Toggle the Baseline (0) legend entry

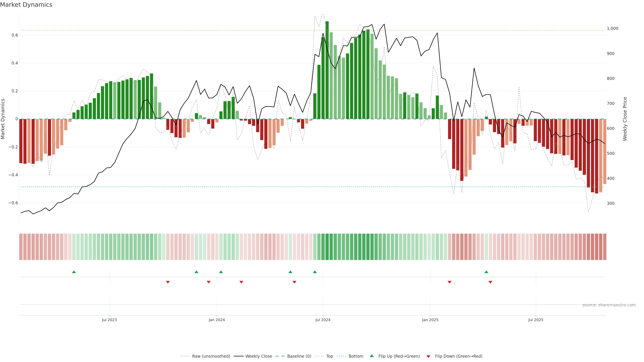pyautogui.click(x=299, y=356)
